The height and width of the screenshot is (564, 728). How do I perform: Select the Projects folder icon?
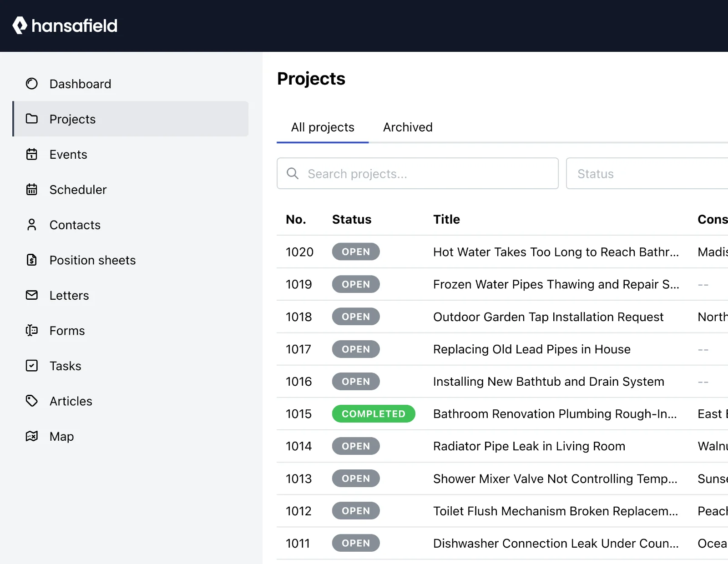31,119
